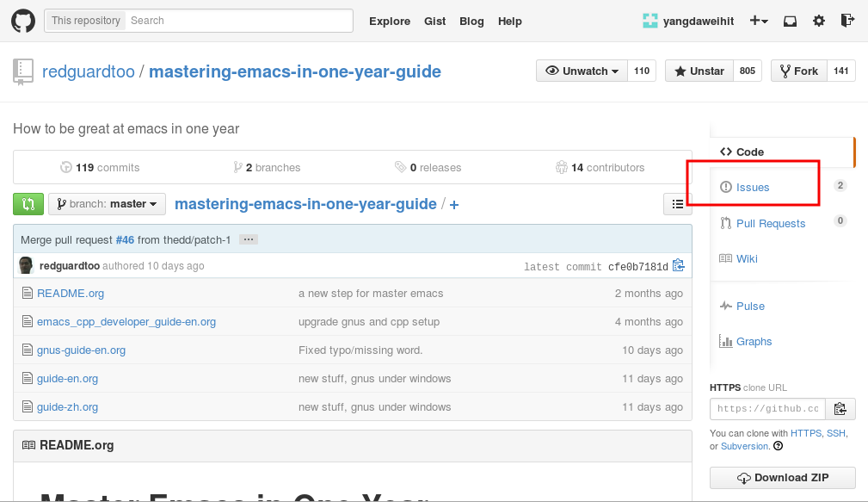Click the sign out icon
The width and height of the screenshot is (868, 502).
847,21
